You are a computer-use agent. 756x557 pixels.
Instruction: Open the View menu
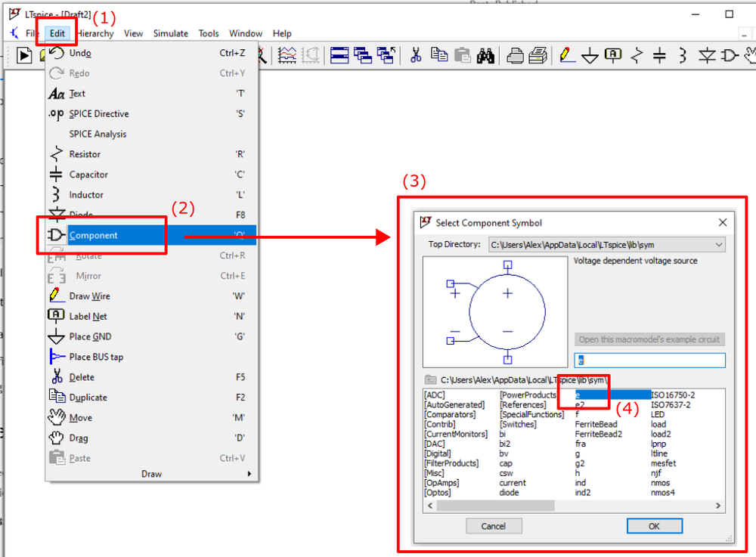[x=133, y=33]
